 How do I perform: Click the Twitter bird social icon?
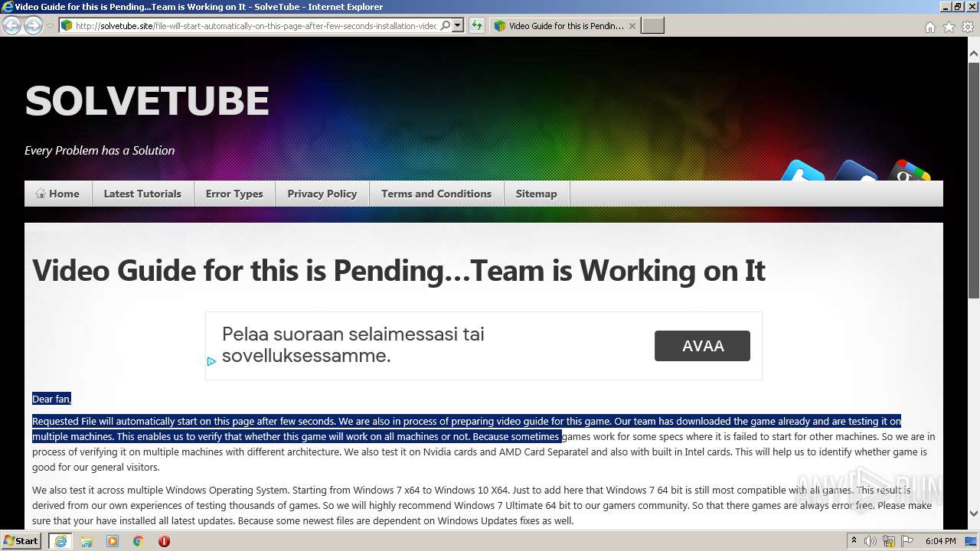[x=803, y=171]
